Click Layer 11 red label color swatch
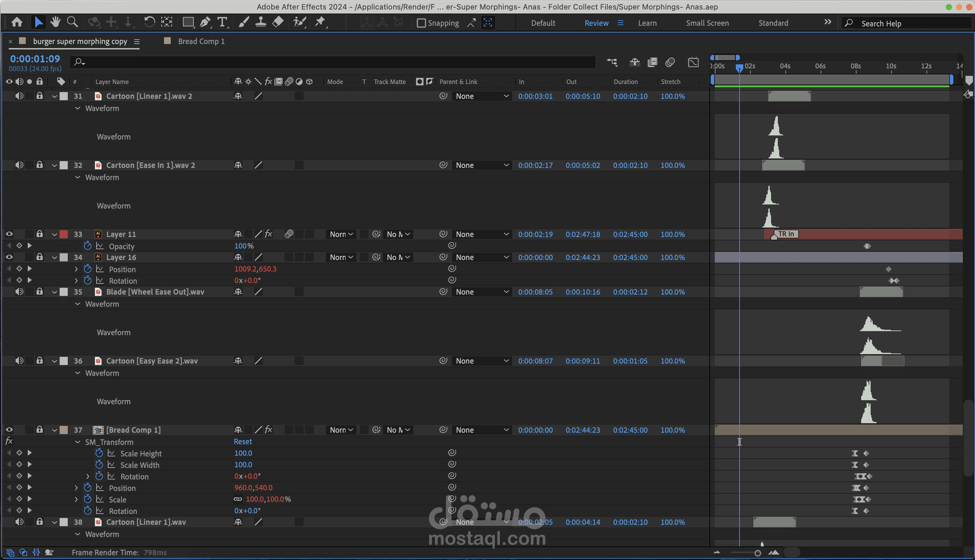This screenshot has height=560, width=975. (x=64, y=234)
